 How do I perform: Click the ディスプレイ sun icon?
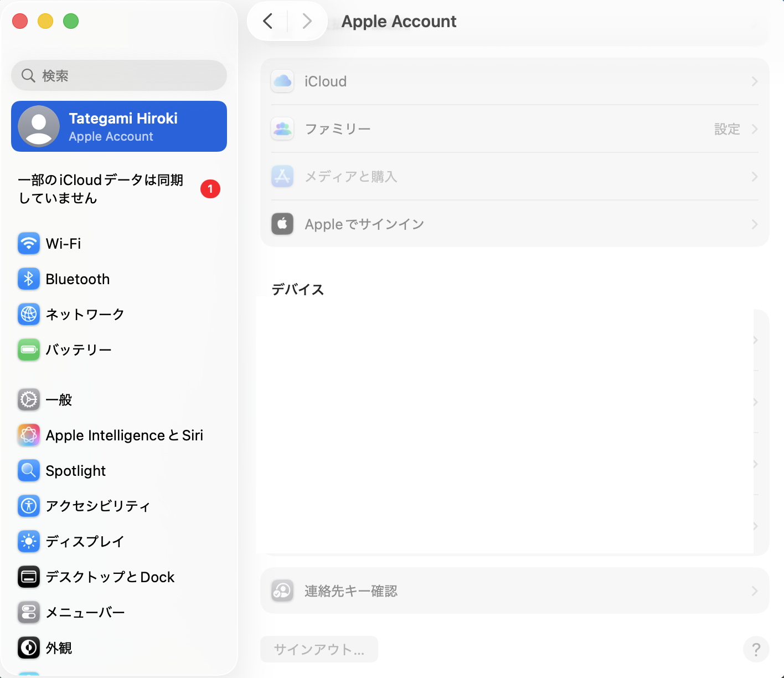[x=29, y=541]
